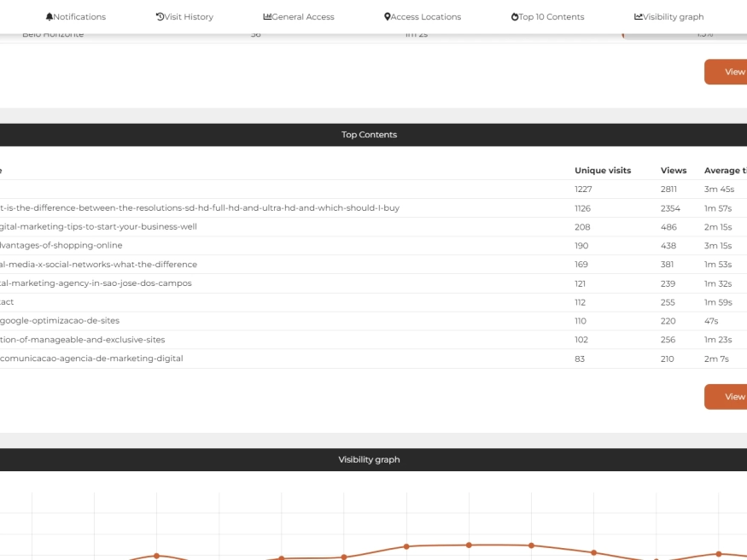
Task: Click the upper orange View button
Action: [x=732, y=72]
